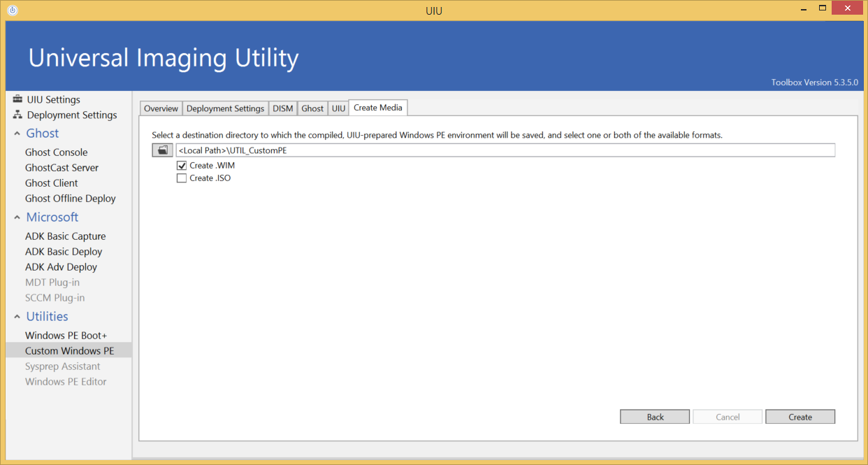Click the Toolbox Version 5.3.5.0 text
868x465 pixels.
click(815, 83)
